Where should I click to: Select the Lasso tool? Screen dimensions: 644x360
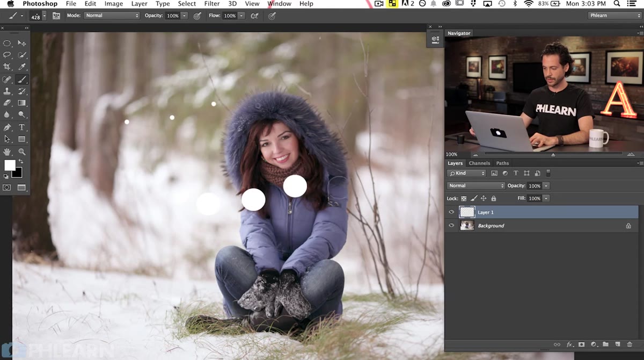[7, 55]
